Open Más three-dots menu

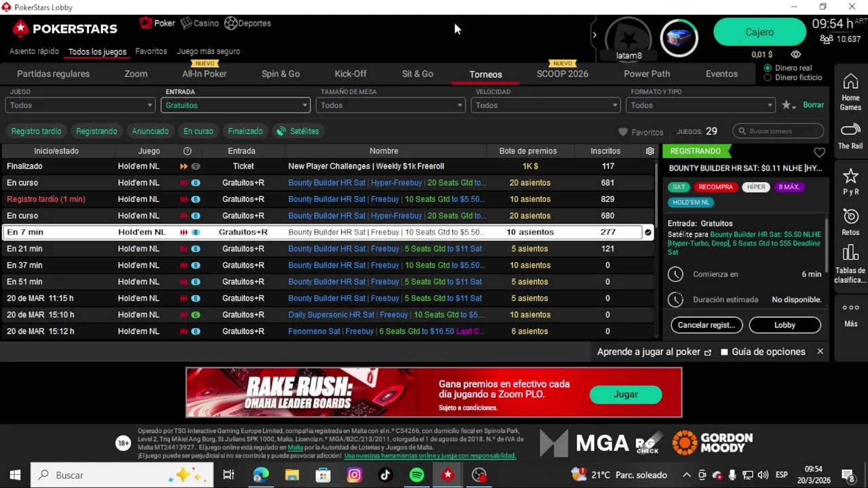point(850,314)
